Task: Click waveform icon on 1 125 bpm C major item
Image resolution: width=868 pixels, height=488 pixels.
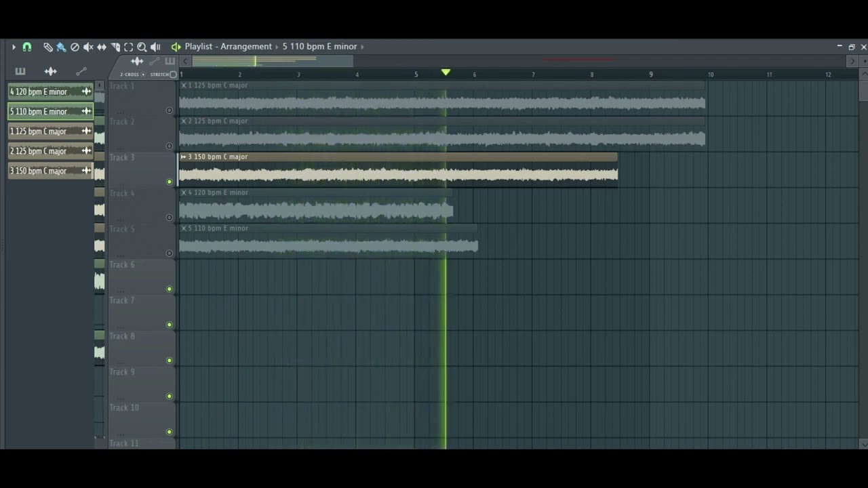Action: [86, 131]
